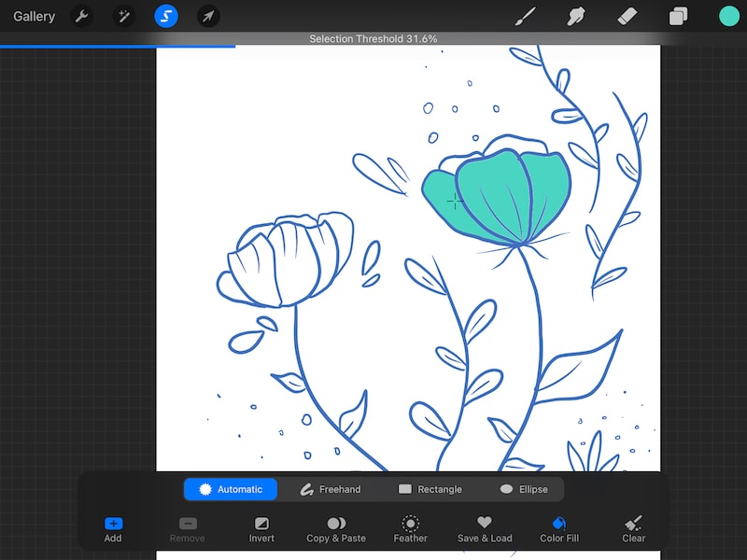
Task: Invert the current selection
Action: point(261,527)
